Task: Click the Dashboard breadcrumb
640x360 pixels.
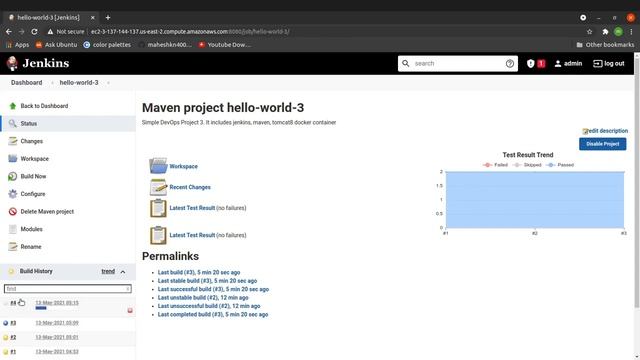Action: pyautogui.click(x=27, y=82)
